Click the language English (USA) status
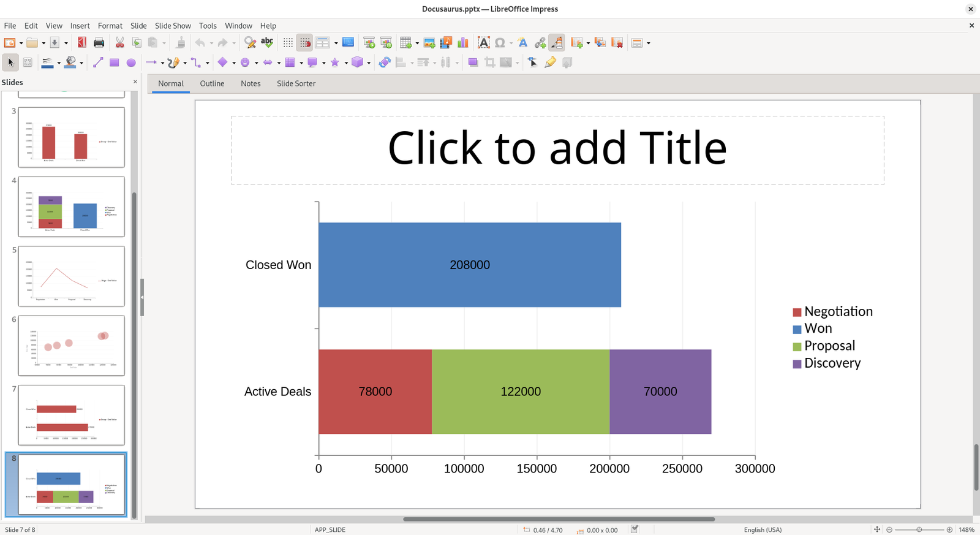The height and width of the screenshot is (535, 980). [763, 529]
